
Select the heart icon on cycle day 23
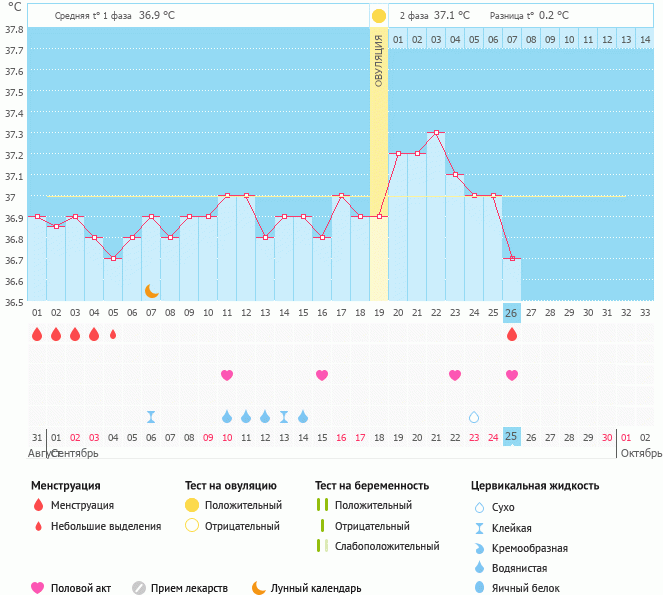[x=455, y=375]
